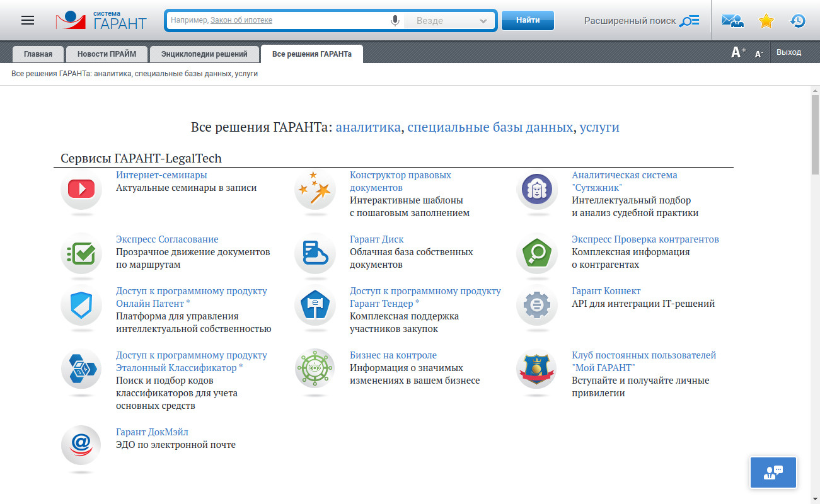The image size is (820, 504).
Task: Open favorites star icon
Action: click(766, 21)
